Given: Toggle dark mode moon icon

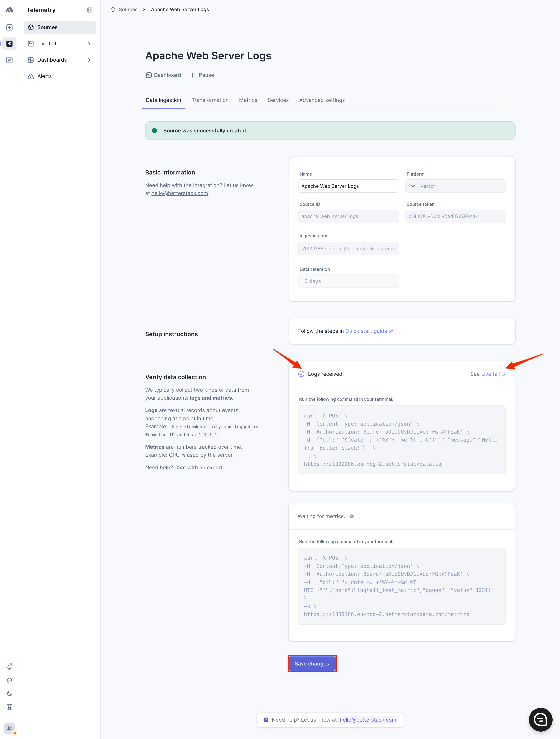Looking at the screenshot, I should tap(9, 693).
